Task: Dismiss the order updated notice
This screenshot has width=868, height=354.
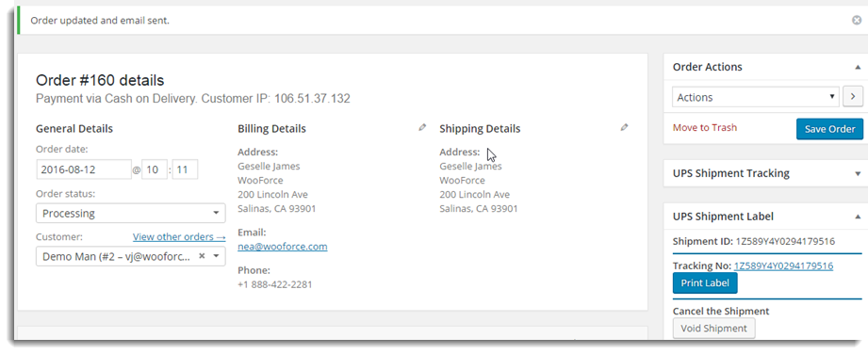Action: click(857, 21)
